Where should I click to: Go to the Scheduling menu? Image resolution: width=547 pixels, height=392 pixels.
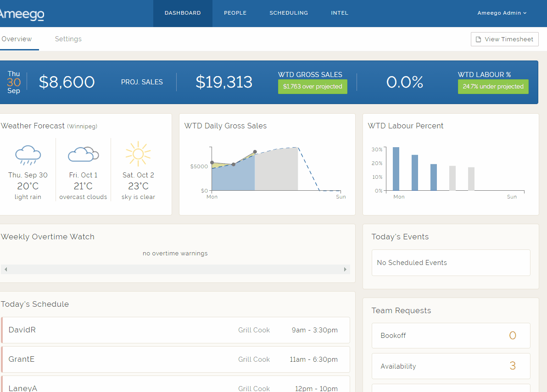point(289,13)
